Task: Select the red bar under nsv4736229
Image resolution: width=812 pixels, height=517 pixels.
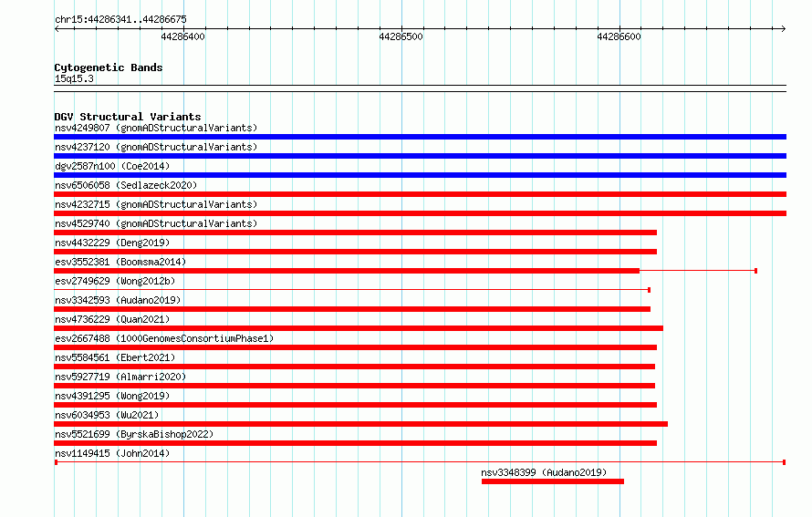Action: (x=359, y=328)
